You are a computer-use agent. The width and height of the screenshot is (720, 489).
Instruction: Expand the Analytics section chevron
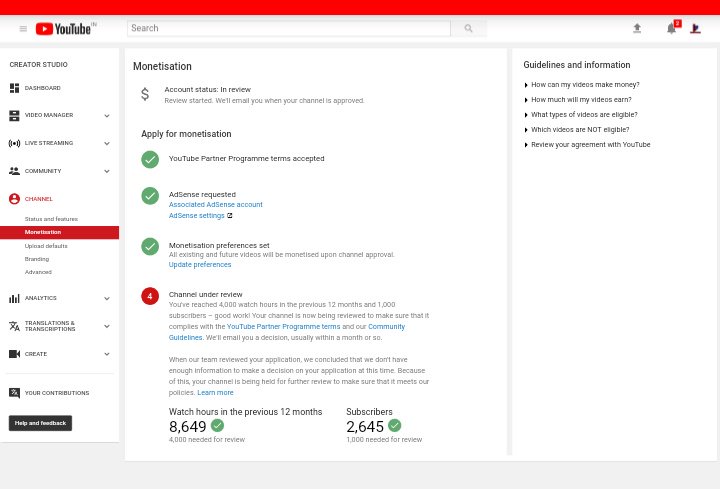click(x=107, y=298)
